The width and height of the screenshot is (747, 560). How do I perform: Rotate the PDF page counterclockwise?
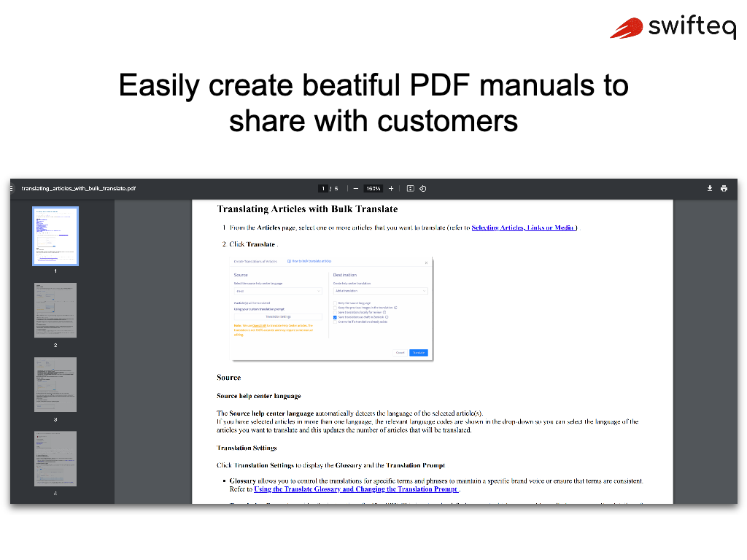[423, 188]
